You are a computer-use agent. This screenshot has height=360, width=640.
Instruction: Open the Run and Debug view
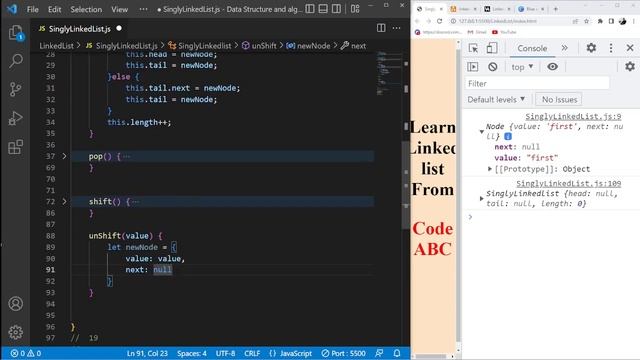click(16, 118)
